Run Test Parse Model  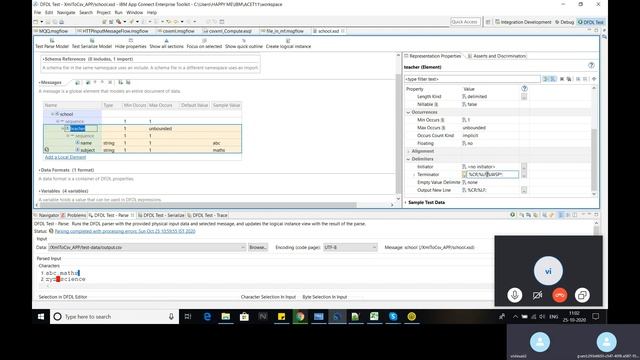pyautogui.click(x=52, y=44)
